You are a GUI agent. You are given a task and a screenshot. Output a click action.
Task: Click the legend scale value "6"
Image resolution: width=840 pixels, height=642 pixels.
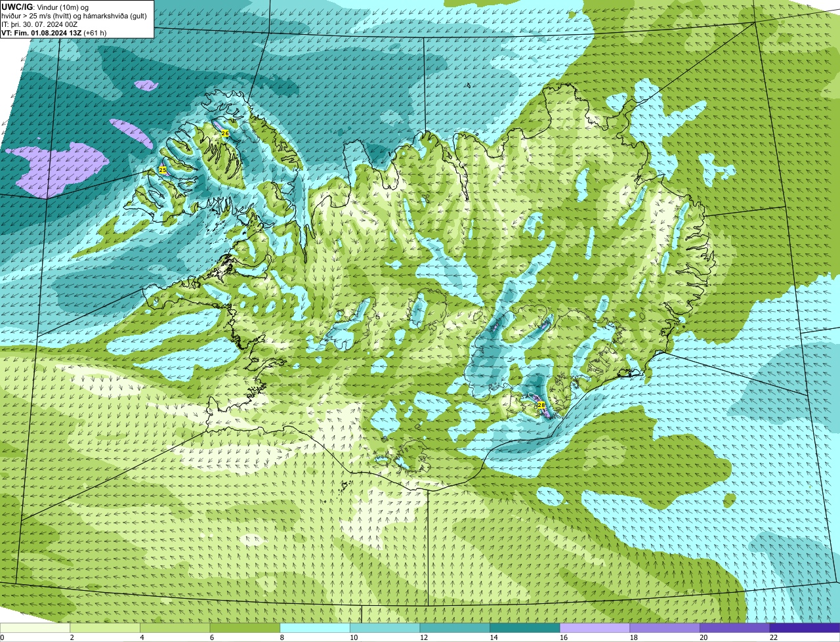click(211, 637)
